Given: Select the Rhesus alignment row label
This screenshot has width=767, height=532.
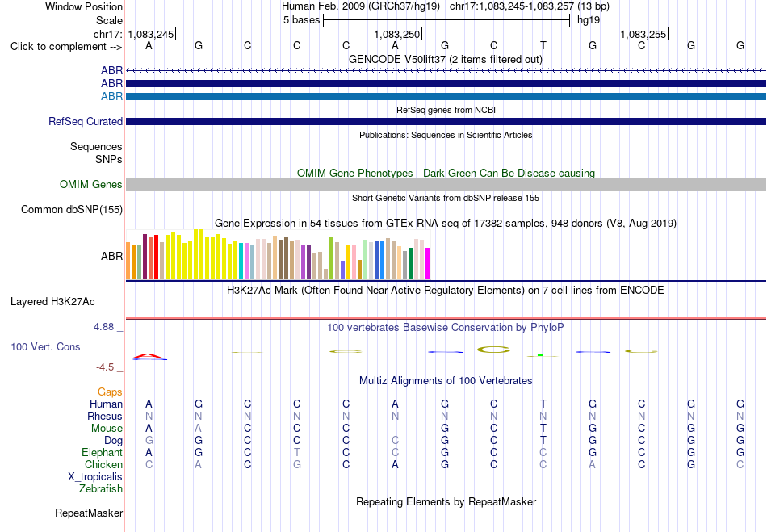Looking at the screenshot, I should (x=105, y=416).
